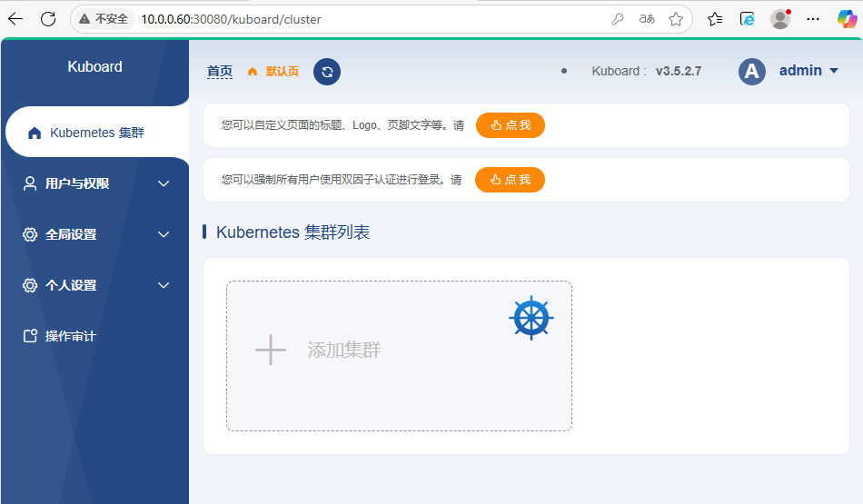Open Kubernetes 集群 in the sidebar

pos(97,133)
